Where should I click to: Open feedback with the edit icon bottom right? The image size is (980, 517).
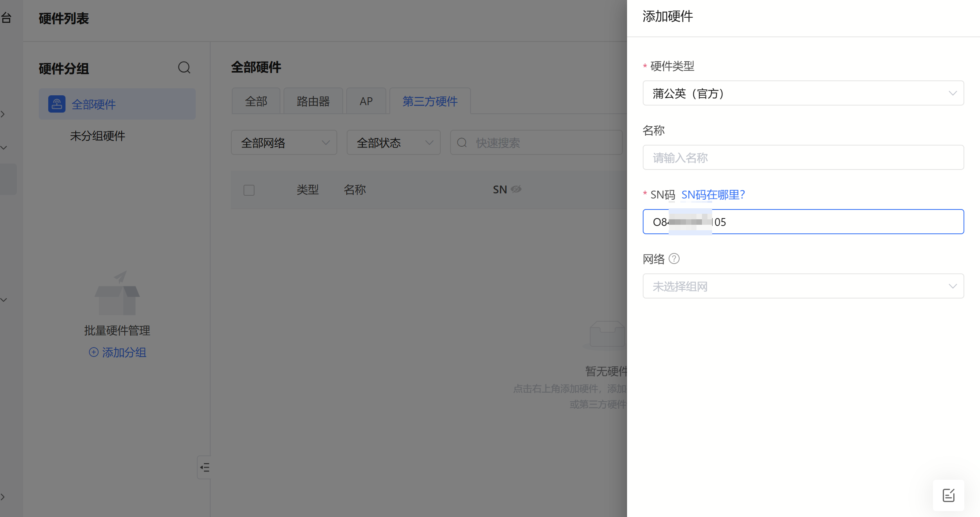(x=949, y=495)
